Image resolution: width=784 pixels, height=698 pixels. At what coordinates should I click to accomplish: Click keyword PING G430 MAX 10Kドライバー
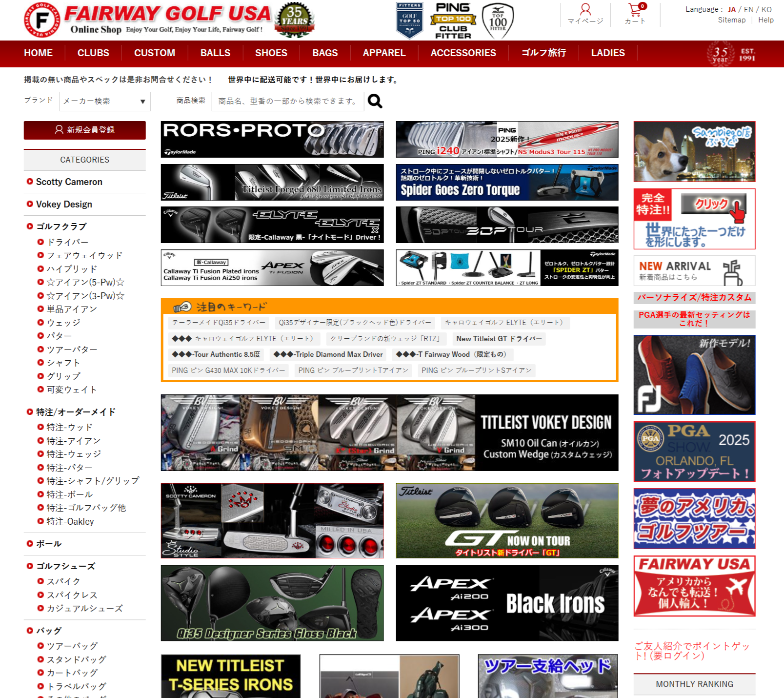228,370
